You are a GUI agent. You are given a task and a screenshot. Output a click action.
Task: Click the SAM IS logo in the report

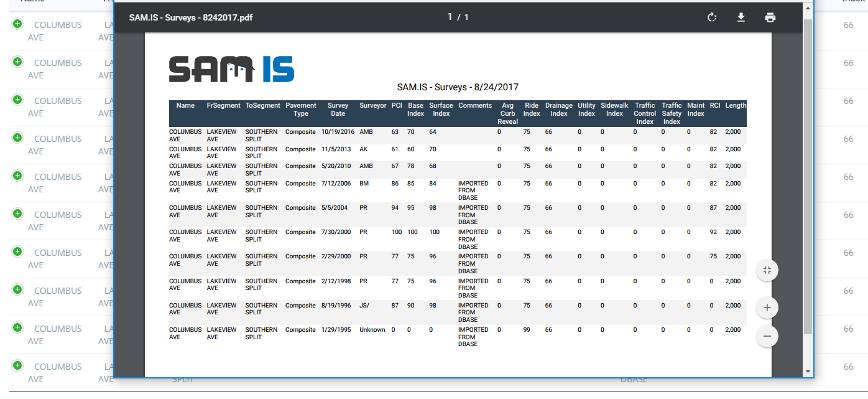click(231, 69)
